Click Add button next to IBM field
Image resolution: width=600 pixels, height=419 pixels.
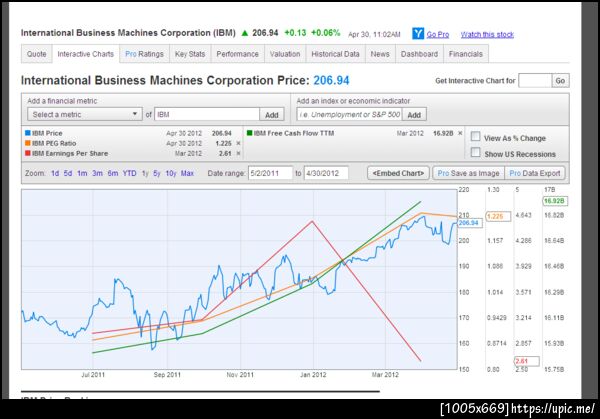[272, 115]
